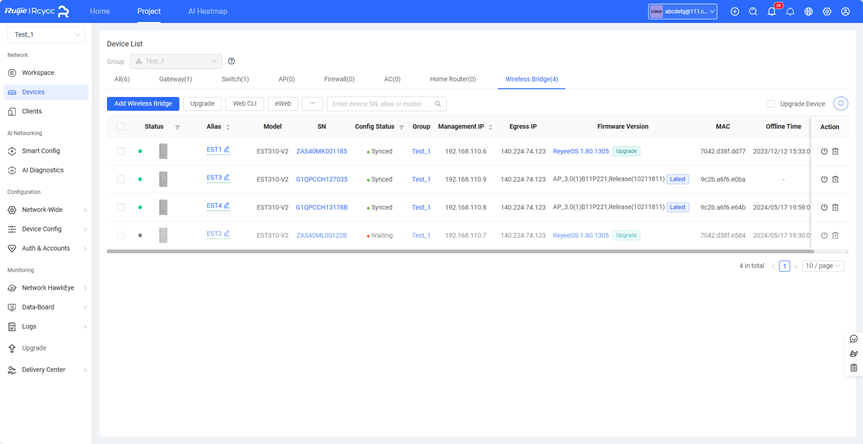
Task: Expand Device Config sidebar menu
Action: [x=46, y=229]
